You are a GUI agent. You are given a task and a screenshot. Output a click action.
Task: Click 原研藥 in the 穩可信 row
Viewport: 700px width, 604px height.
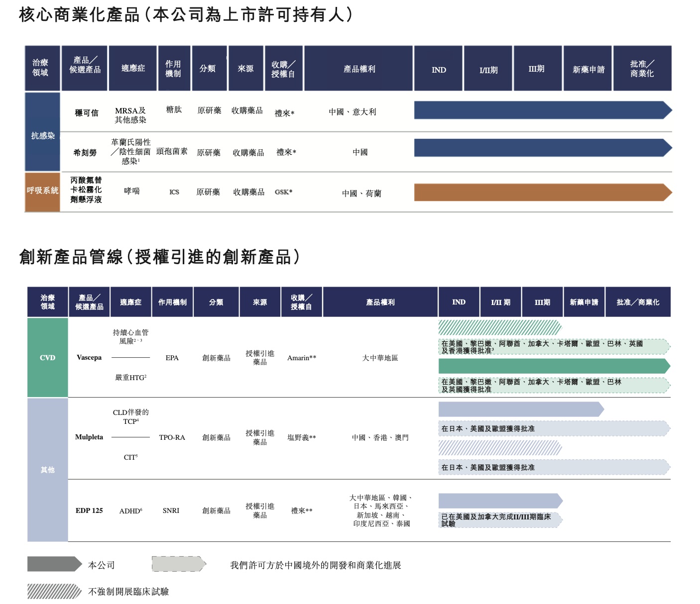(209, 110)
